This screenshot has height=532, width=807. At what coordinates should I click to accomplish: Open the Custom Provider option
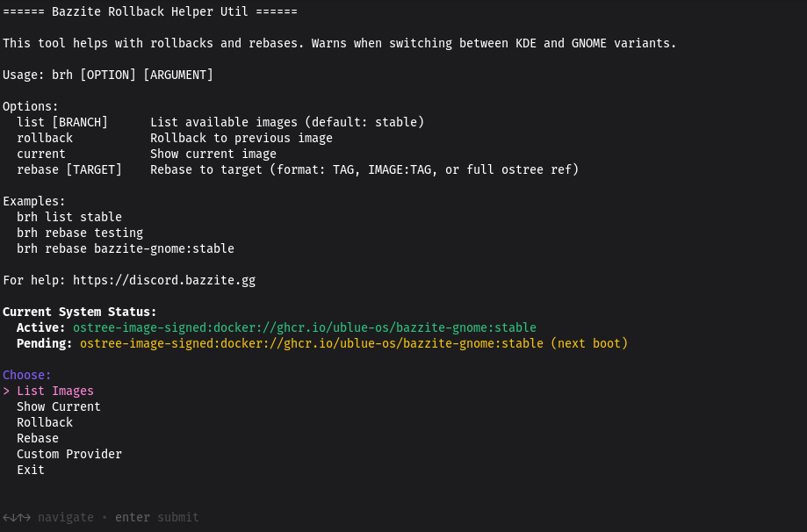tap(69, 454)
